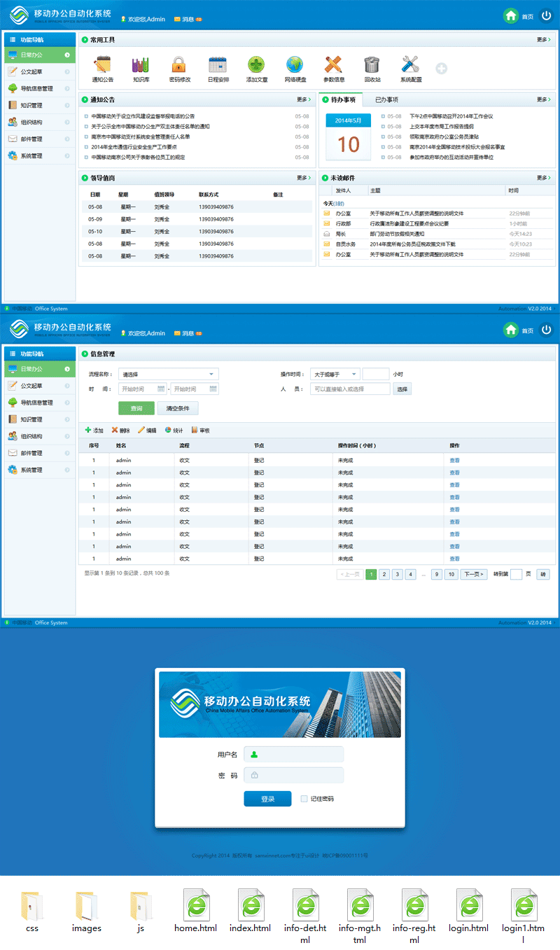Open the 大于或等于 operator dropdown
560x950 pixels.
pyautogui.click(x=335, y=374)
